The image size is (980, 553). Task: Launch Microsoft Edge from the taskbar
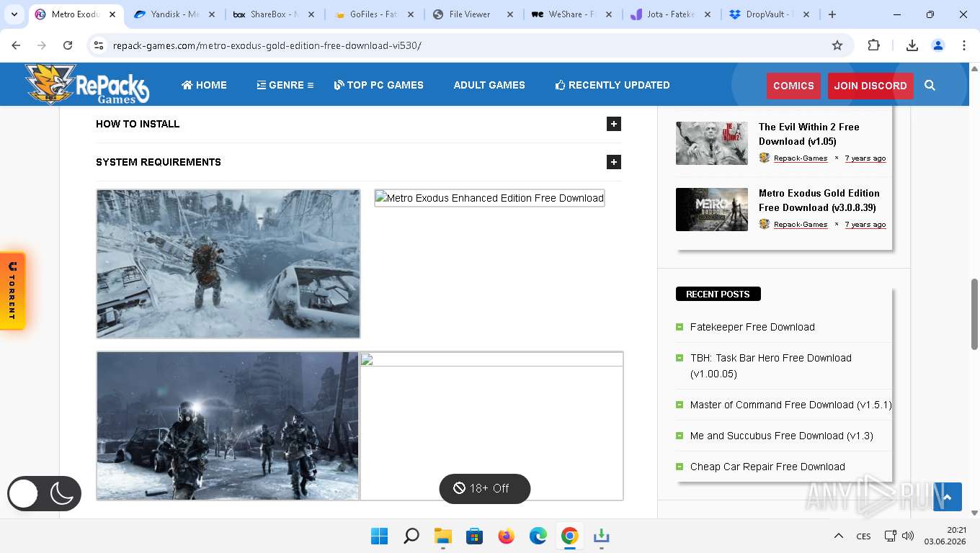point(538,536)
